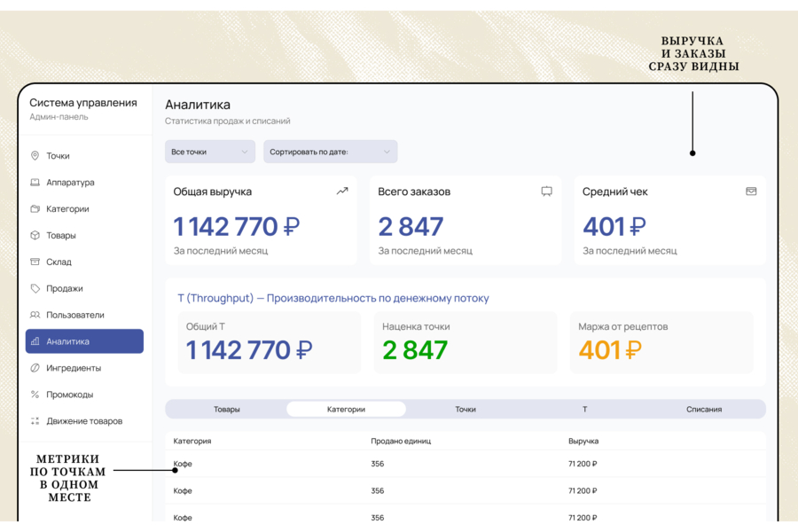This screenshot has height=532, width=798.
Task: Click the orange Маржа от рецептов value
Action: point(610,350)
